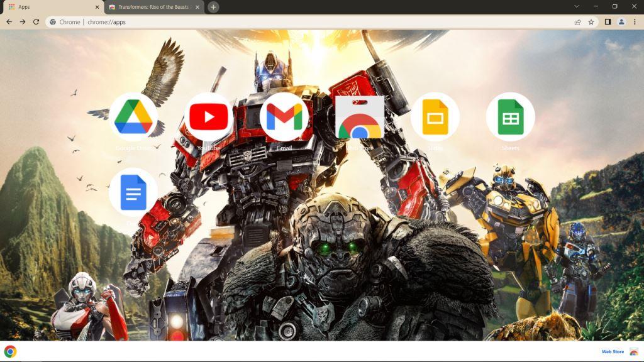
Task: Launch the Google Docs app
Action: [133, 192]
